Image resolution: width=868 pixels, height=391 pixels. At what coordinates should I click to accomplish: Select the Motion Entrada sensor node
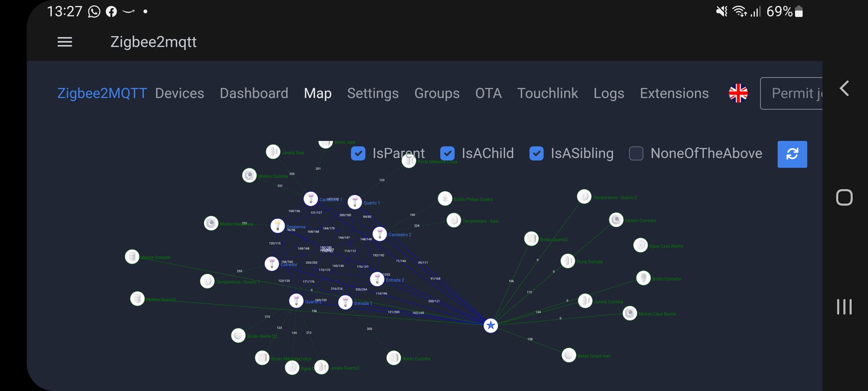coord(132,257)
